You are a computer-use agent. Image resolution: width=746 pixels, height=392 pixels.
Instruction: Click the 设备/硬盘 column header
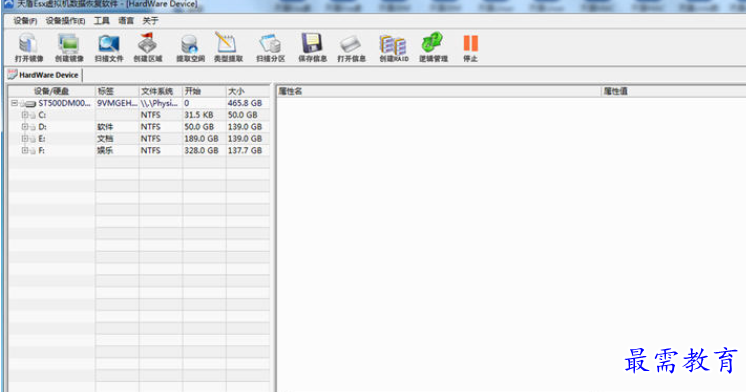tap(51, 91)
